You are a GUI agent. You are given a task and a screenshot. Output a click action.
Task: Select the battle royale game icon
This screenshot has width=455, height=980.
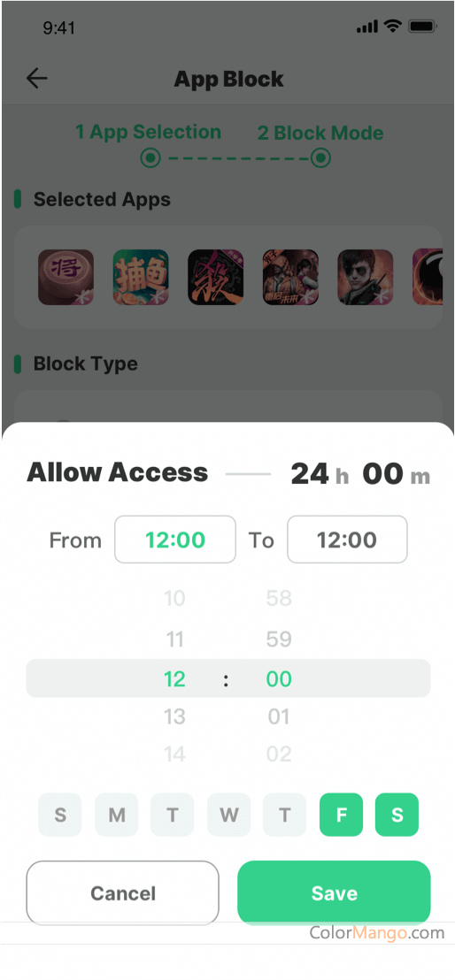pos(290,278)
